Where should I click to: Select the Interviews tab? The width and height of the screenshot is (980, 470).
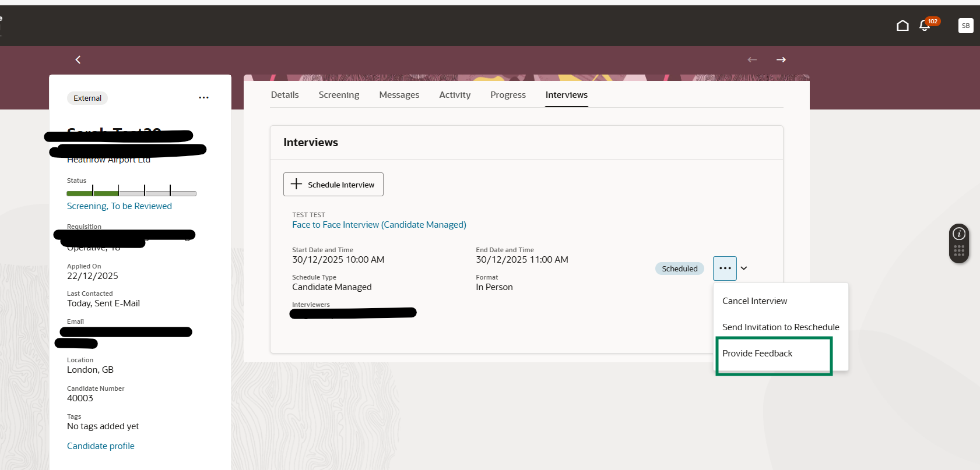[x=567, y=95]
